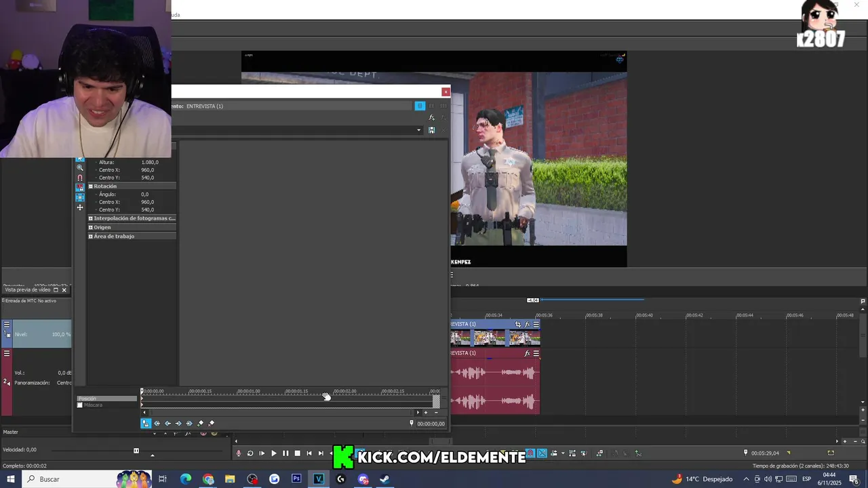
Task: Open FX icon on ENTREVISTA video clip
Action: click(x=527, y=325)
